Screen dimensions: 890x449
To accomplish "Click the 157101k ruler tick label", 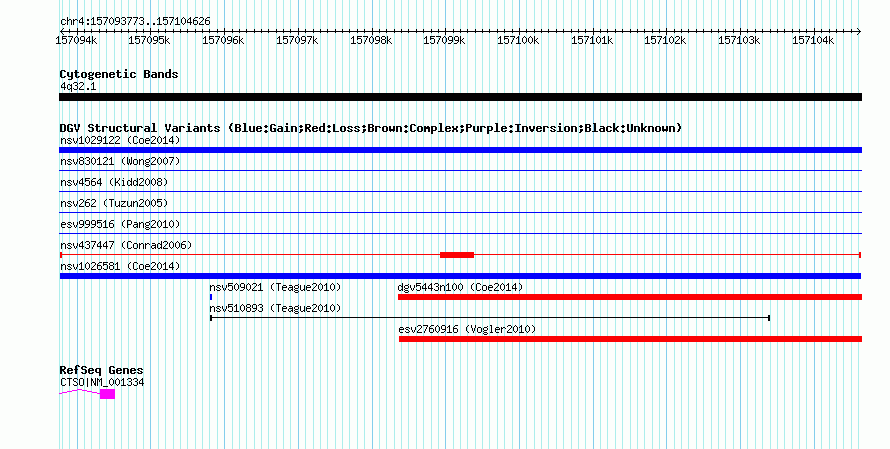I will click(x=591, y=40).
